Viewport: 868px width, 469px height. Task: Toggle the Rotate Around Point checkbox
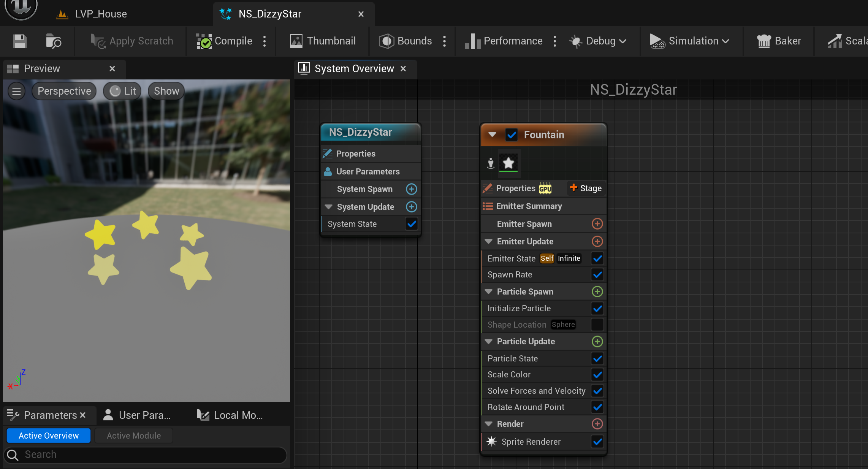[597, 407]
